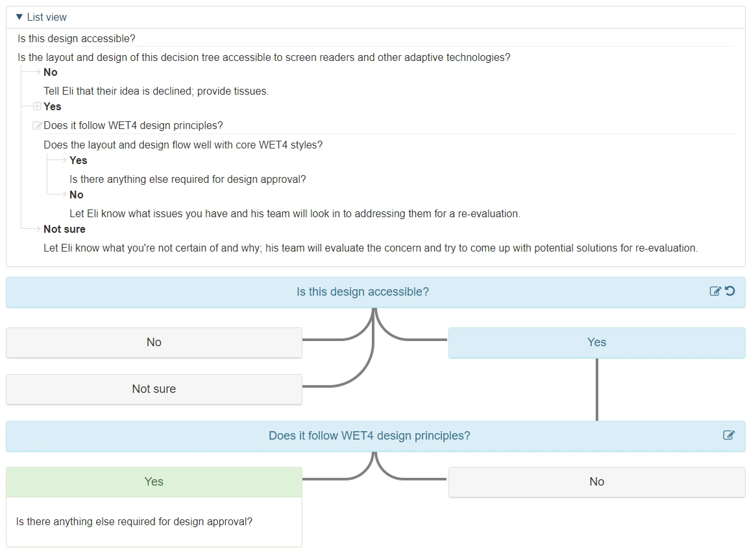This screenshot has width=756, height=555.
Task: Click 'List view' summary label
Action: 47,18
